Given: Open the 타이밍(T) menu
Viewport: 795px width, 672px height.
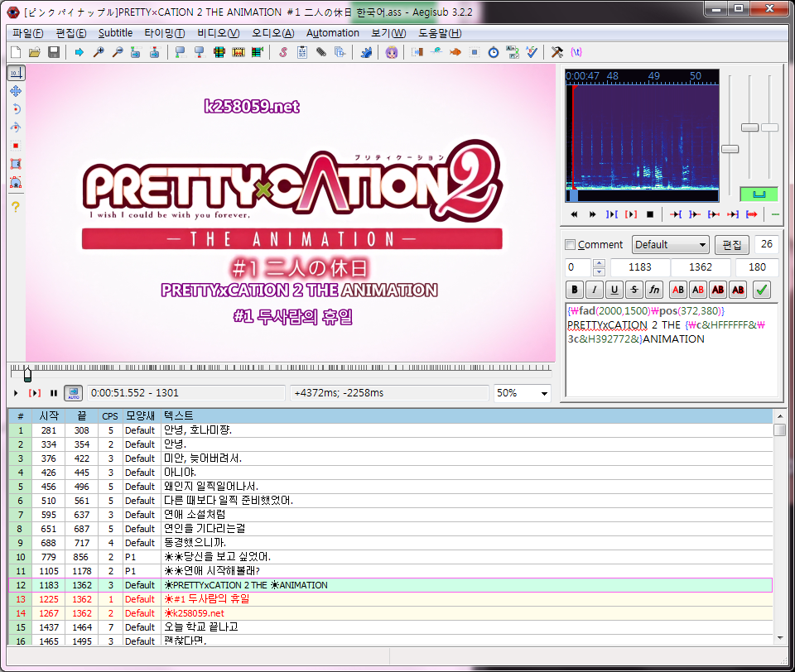Looking at the screenshot, I should point(164,33).
